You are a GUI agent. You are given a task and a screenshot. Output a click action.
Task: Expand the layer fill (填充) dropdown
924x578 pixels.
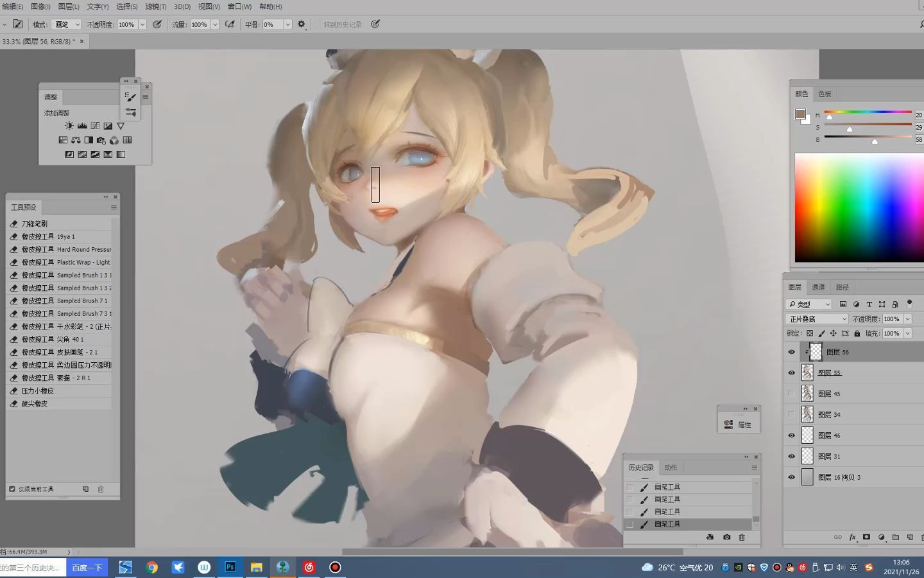coord(908,333)
